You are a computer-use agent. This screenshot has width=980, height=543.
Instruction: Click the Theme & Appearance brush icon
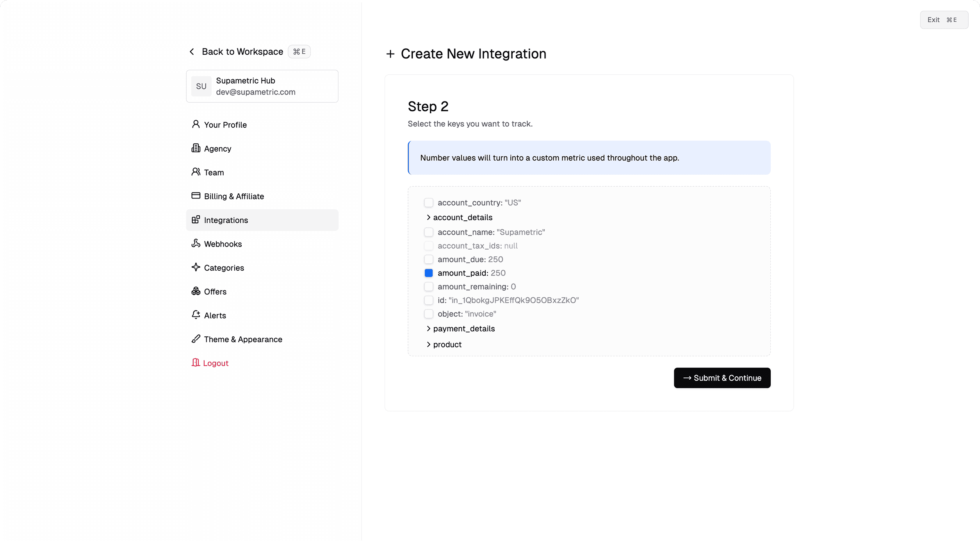pyautogui.click(x=196, y=339)
